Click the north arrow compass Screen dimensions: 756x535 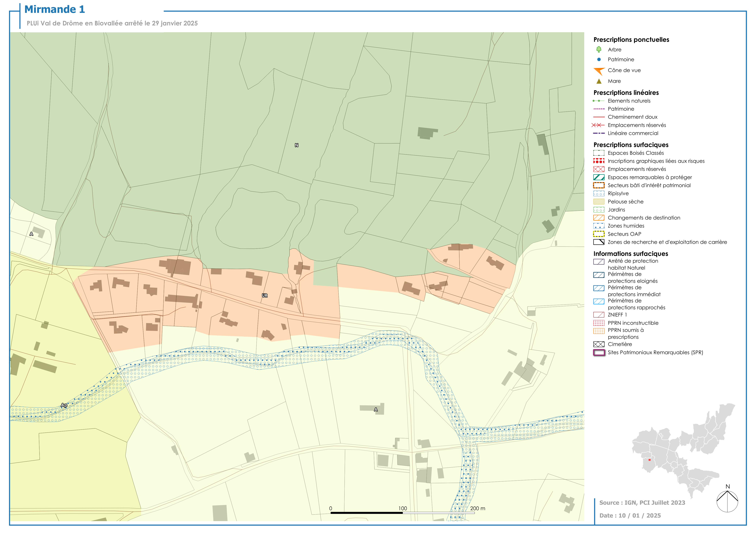[727, 498]
